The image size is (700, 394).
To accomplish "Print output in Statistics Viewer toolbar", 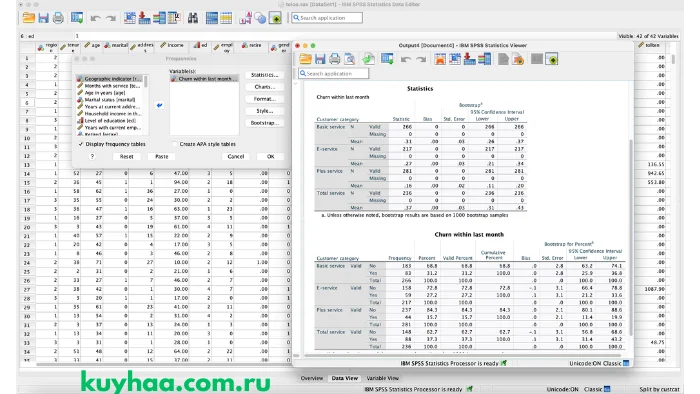I will (x=334, y=59).
